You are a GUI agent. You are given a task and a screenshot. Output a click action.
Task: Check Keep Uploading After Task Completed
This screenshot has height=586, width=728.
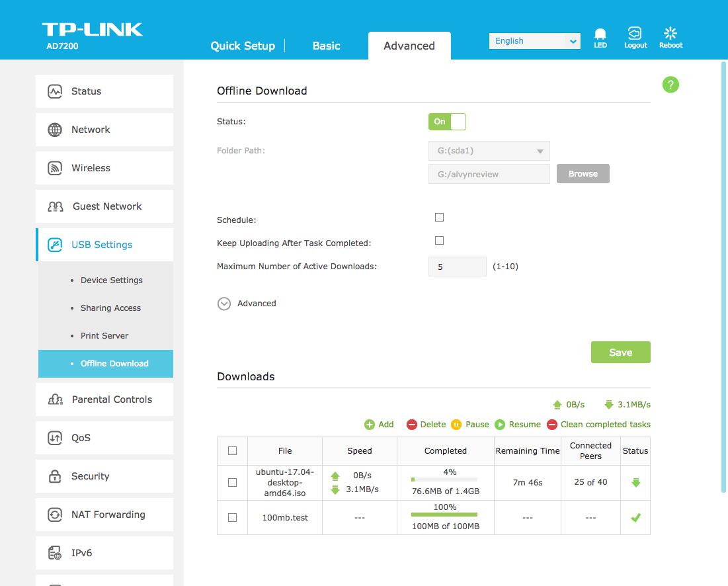pyautogui.click(x=440, y=241)
